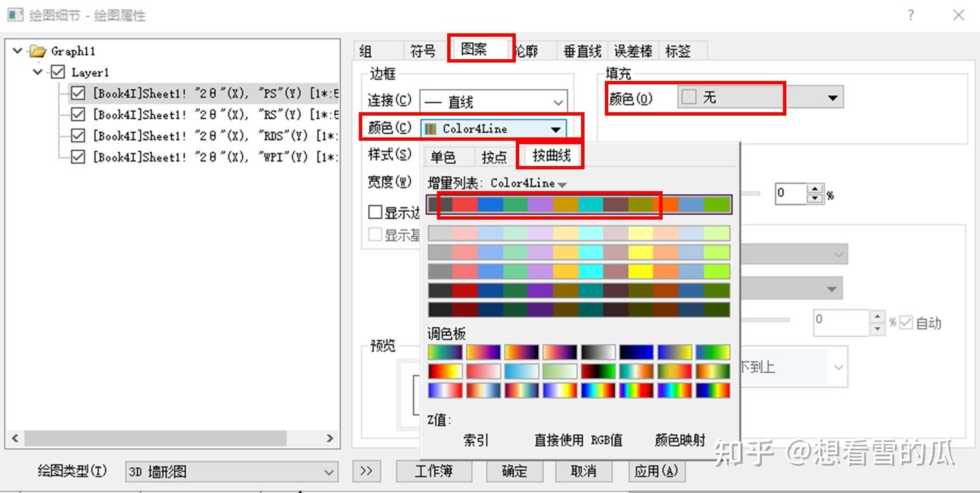Screen dimensions: 980x493
Task: Open the 连接 line style dropdown
Action: 558,101
